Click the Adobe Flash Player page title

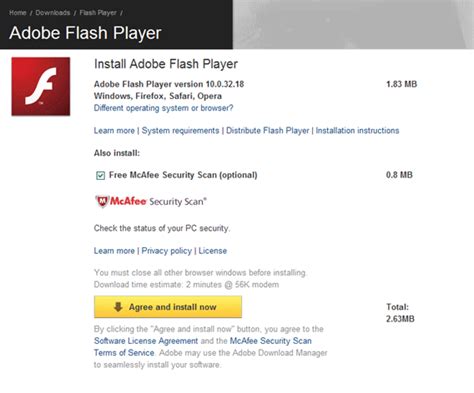(x=85, y=33)
